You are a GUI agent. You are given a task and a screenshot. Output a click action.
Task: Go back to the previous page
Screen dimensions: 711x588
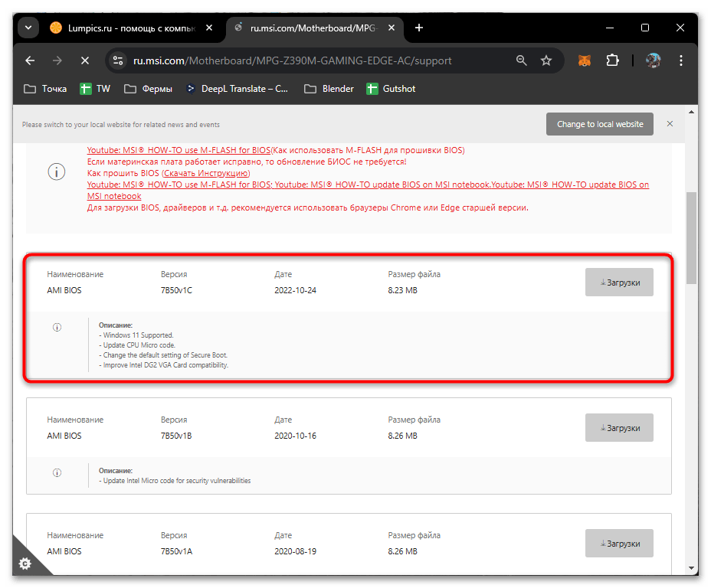[x=30, y=60]
